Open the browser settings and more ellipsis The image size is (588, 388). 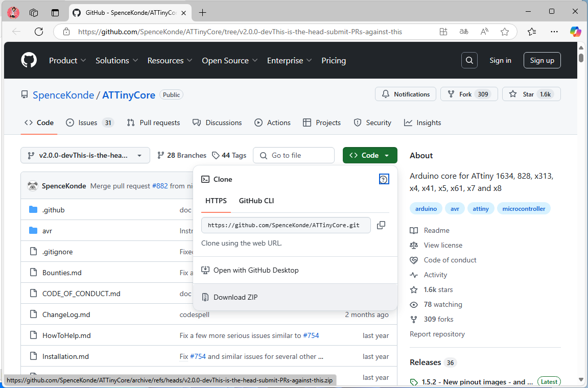tap(554, 32)
